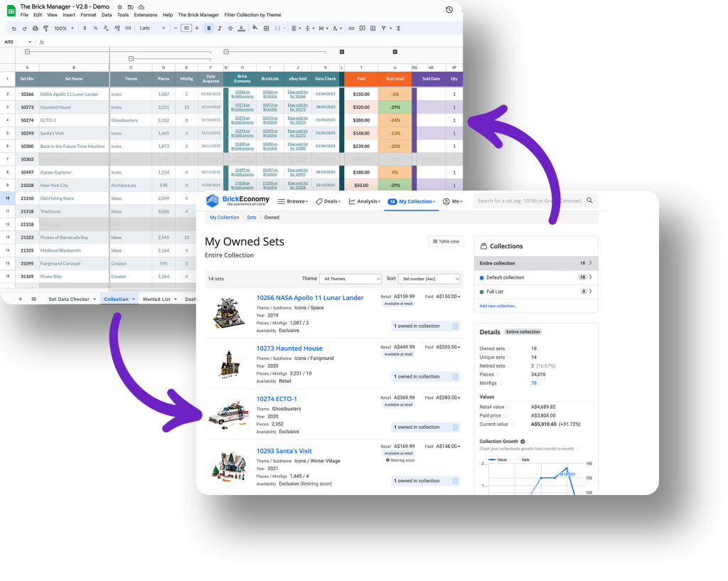Open the fill color bucket tool

coord(255,28)
